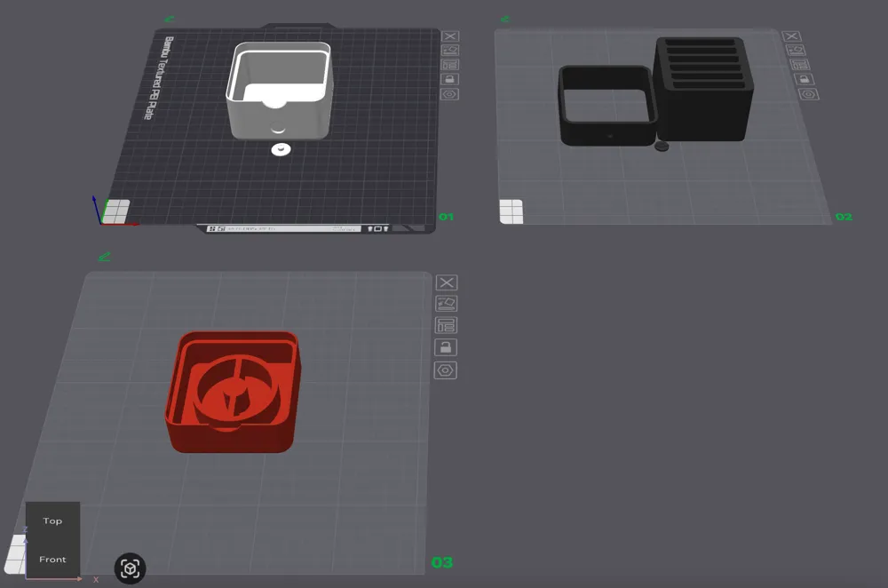
Task: Toggle the lock on plate 03
Action: point(446,347)
